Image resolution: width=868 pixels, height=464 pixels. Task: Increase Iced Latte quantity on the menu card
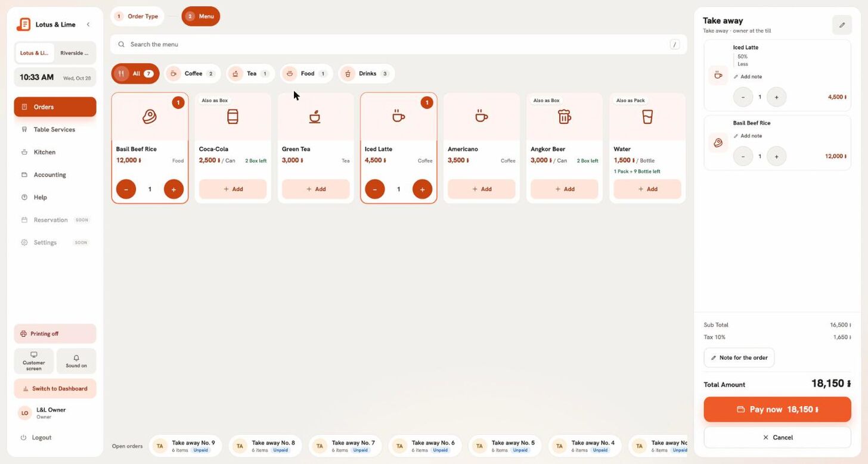pyautogui.click(x=422, y=189)
